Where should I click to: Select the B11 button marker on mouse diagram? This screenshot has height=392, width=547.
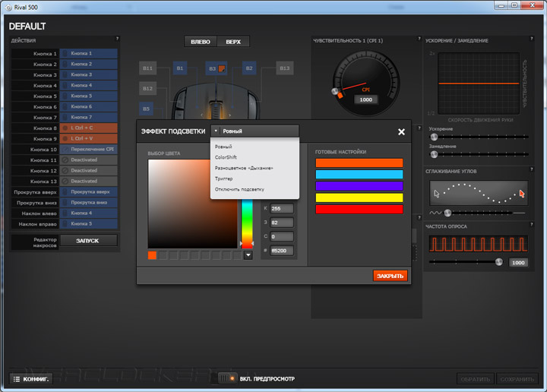point(147,68)
